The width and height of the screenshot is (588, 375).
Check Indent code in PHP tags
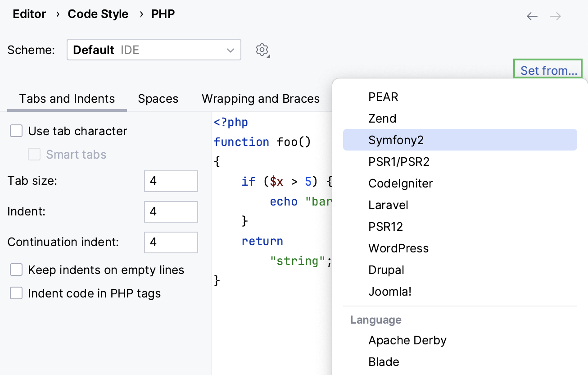click(x=16, y=293)
